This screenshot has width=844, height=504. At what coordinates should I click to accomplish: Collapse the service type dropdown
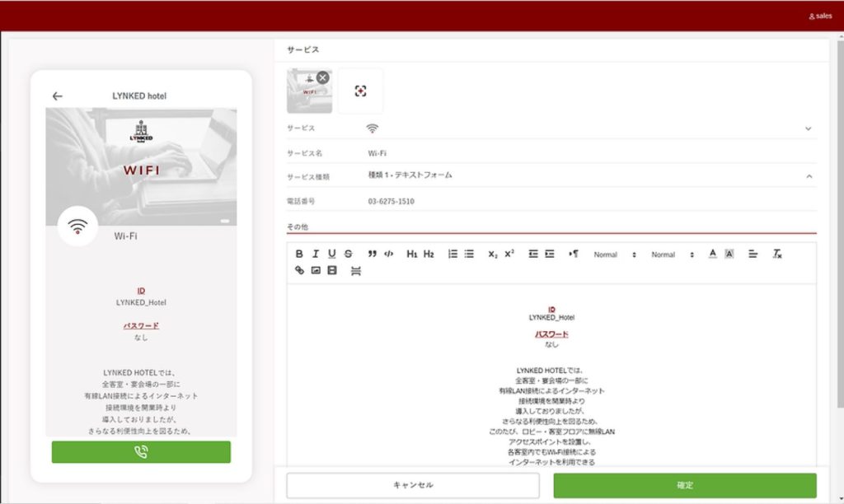pyautogui.click(x=809, y=176)
